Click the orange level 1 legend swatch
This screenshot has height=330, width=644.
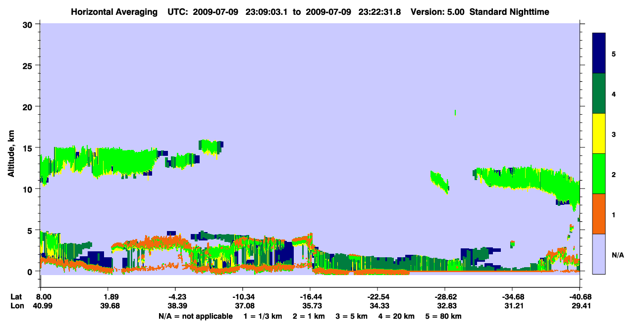click(x=599, y=214)
